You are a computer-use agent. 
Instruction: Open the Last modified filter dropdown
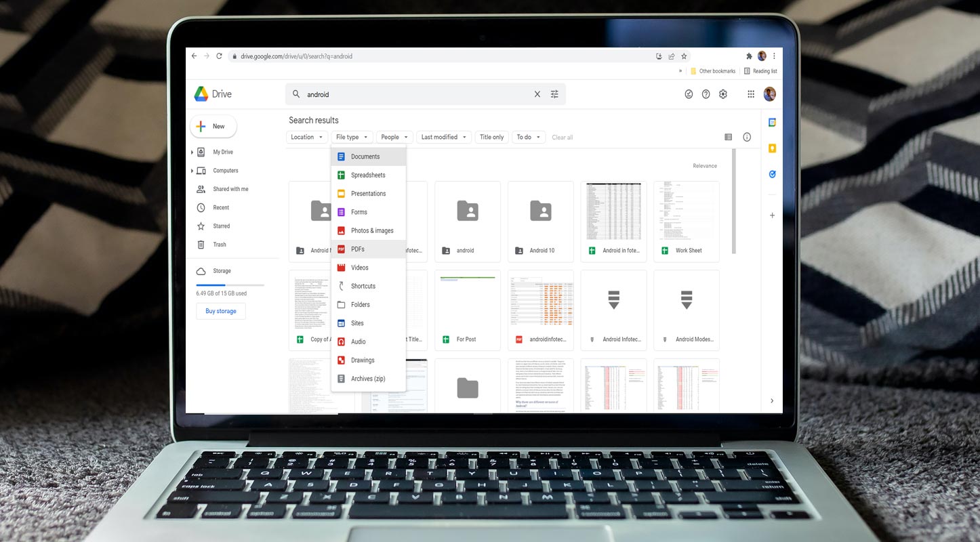(x=443, y=137)
